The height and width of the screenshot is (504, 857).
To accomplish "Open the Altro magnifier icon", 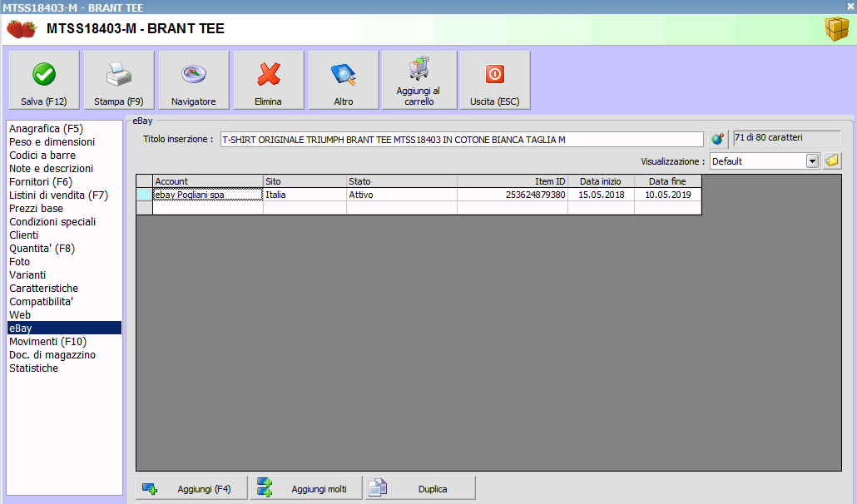I will pos(344,75).
